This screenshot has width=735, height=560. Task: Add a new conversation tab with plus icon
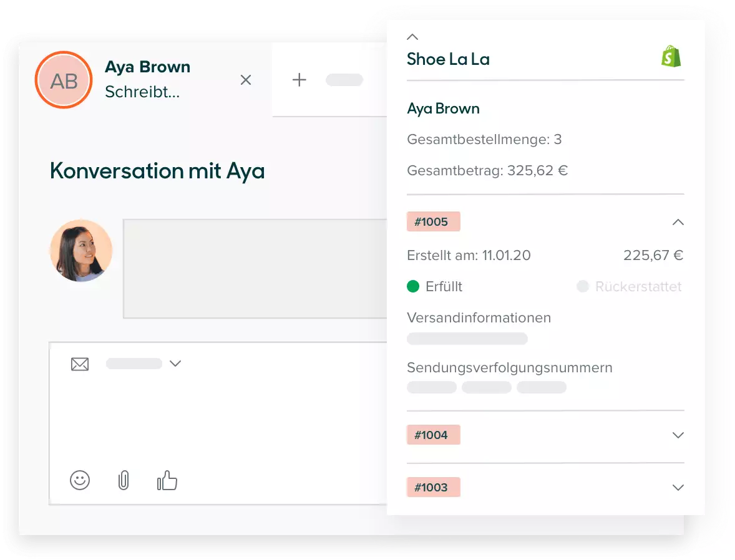tap(299, 80)
